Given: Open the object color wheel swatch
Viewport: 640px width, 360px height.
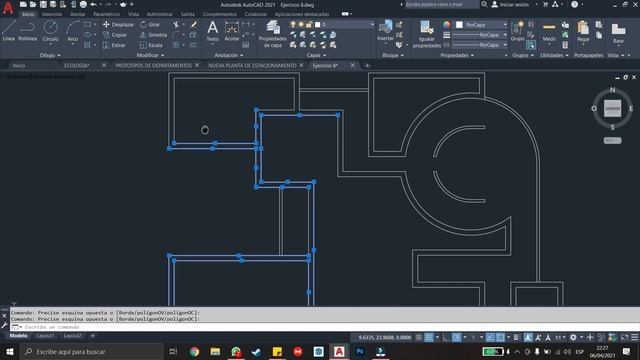Looking at the screenshot, I should (x=447, y=25).
